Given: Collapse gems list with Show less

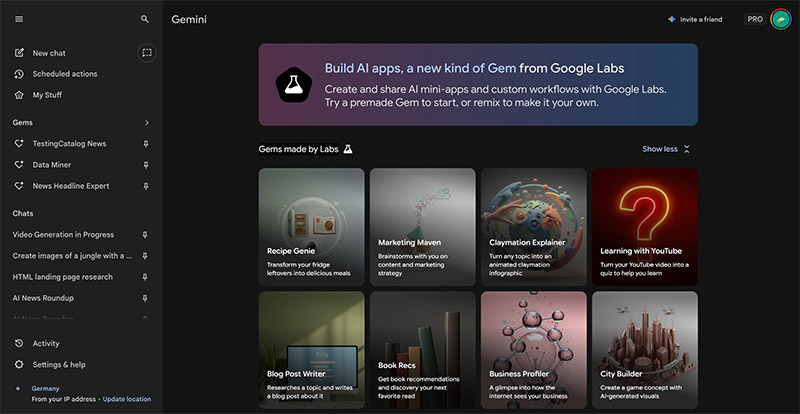Looking at the screenshot, I should point(666,149).
